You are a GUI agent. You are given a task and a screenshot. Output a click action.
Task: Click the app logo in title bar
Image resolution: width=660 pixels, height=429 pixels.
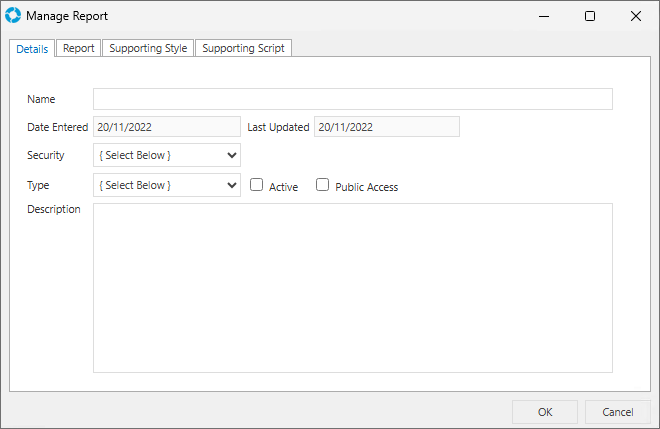click(13, 16)
